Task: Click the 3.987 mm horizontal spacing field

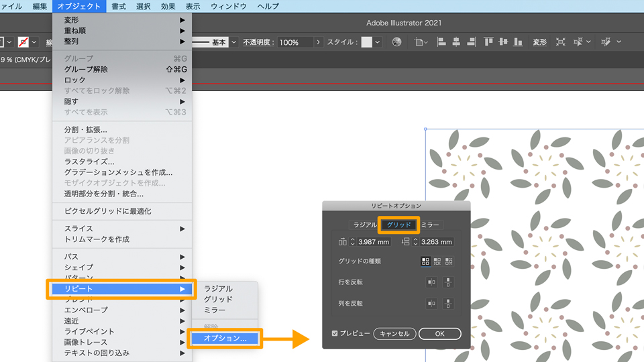Action: click(374, 242)
